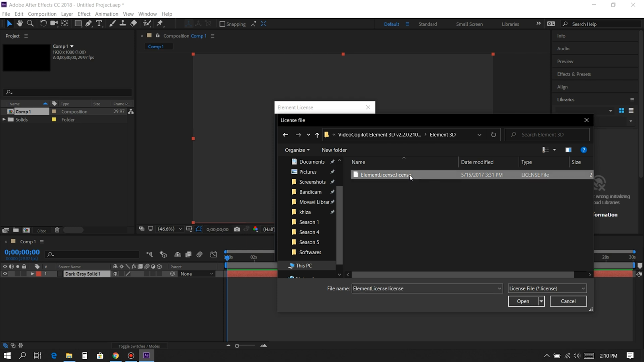The width and height of the screenshot is (644, 362).
Task: Toggle visibility eye of Dark Gray Solid 1
Action: [5, 274]
